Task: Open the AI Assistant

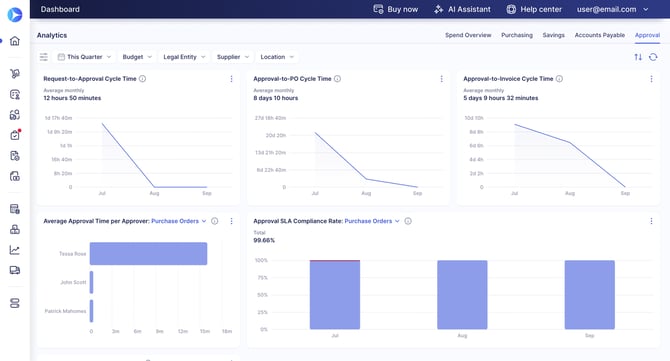Action: 462,9
